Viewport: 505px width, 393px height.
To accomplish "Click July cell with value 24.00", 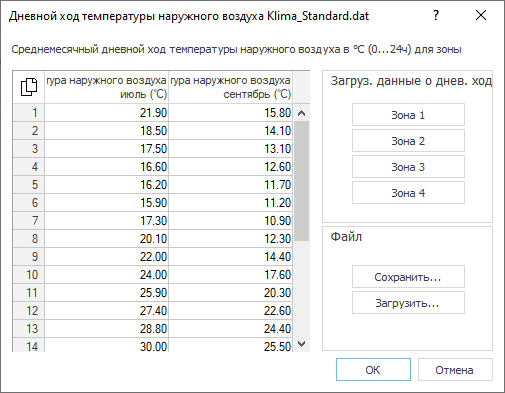I will click(x=107, y=275).
